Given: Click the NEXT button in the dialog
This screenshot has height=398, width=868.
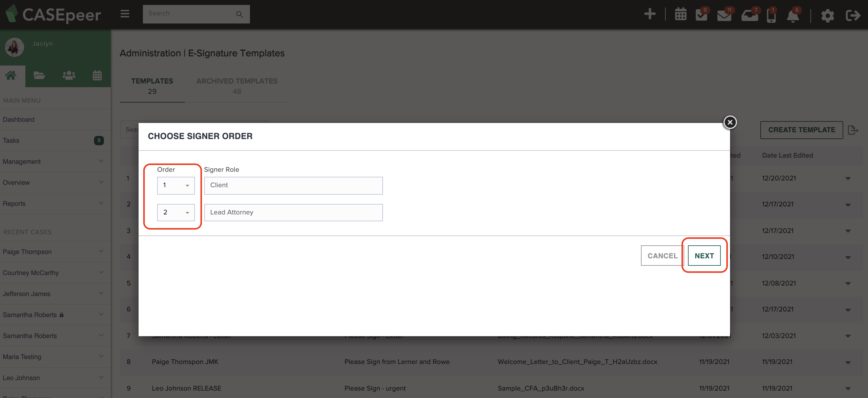Looking at the screenshot, I should pyautogui.click(x=704, y=256).
